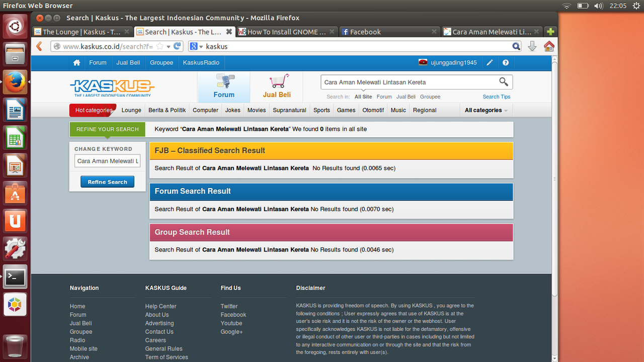Viewport: 644px width, 362px height.
Task: Open the Twitter footer link
Action: [229, 306]
